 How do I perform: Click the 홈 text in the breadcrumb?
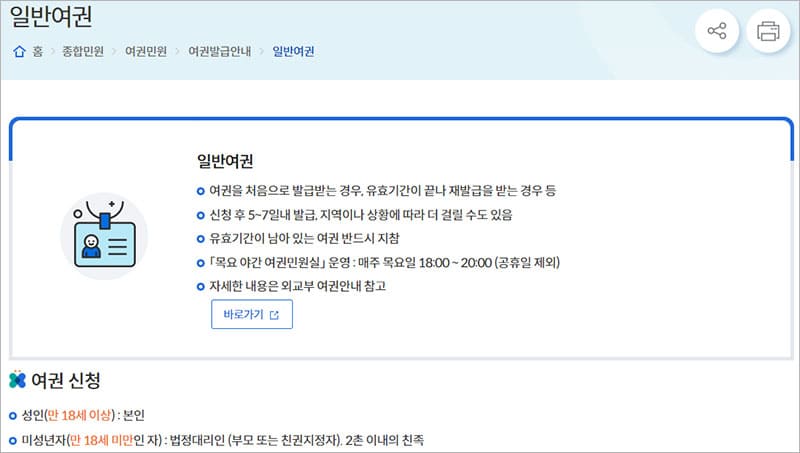[38, 51]
